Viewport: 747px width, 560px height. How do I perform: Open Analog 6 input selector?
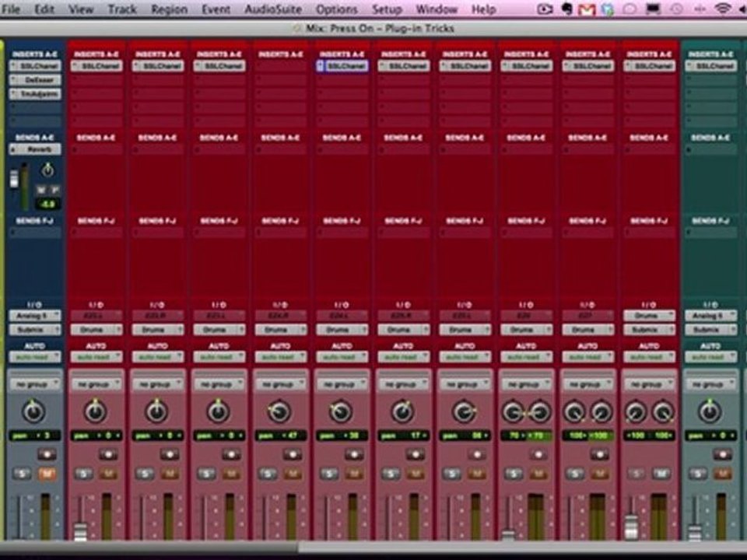[x=710, y=316]
